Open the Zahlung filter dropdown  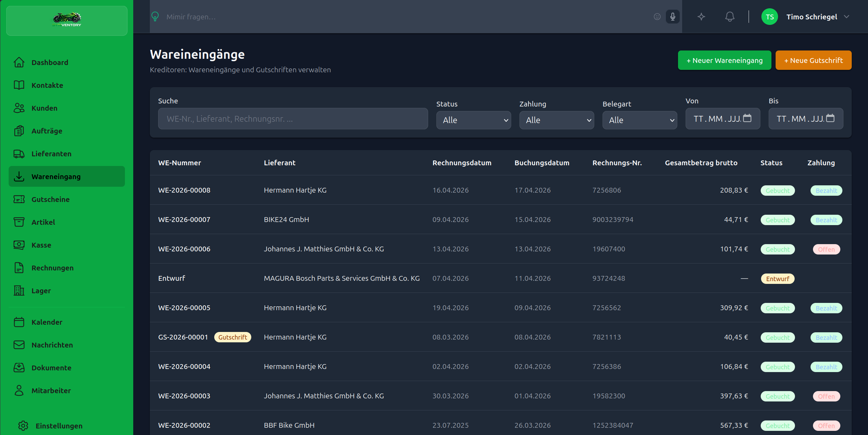557,120
